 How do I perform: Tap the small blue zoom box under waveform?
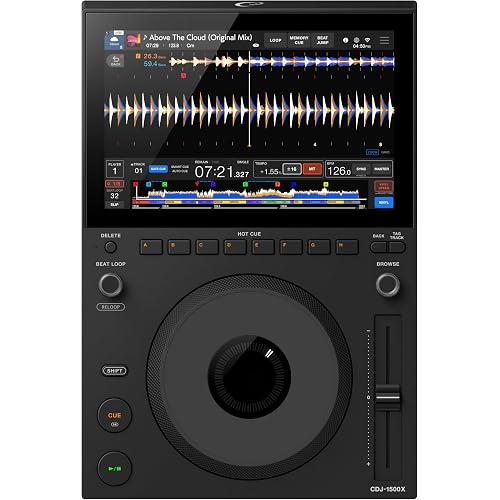372,152
